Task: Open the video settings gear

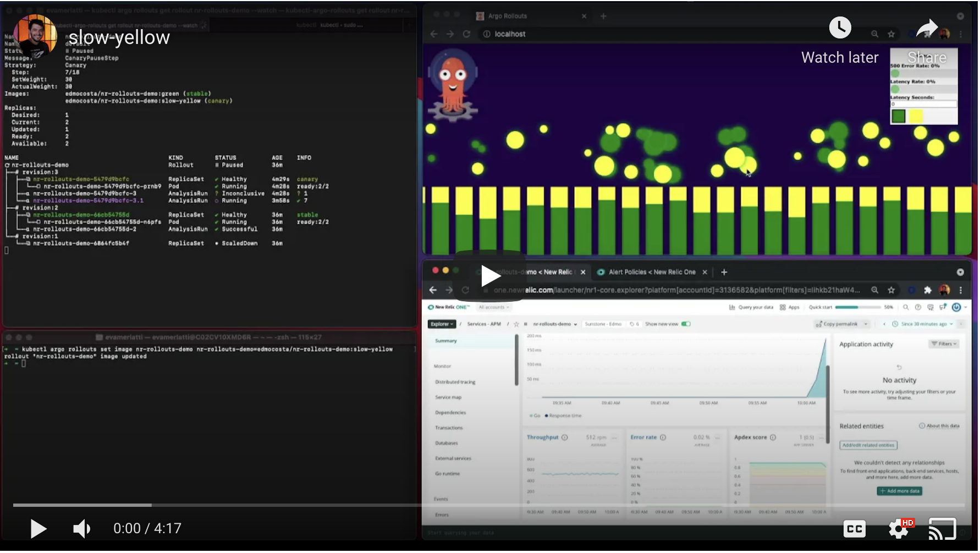Action: coord(899,529)
